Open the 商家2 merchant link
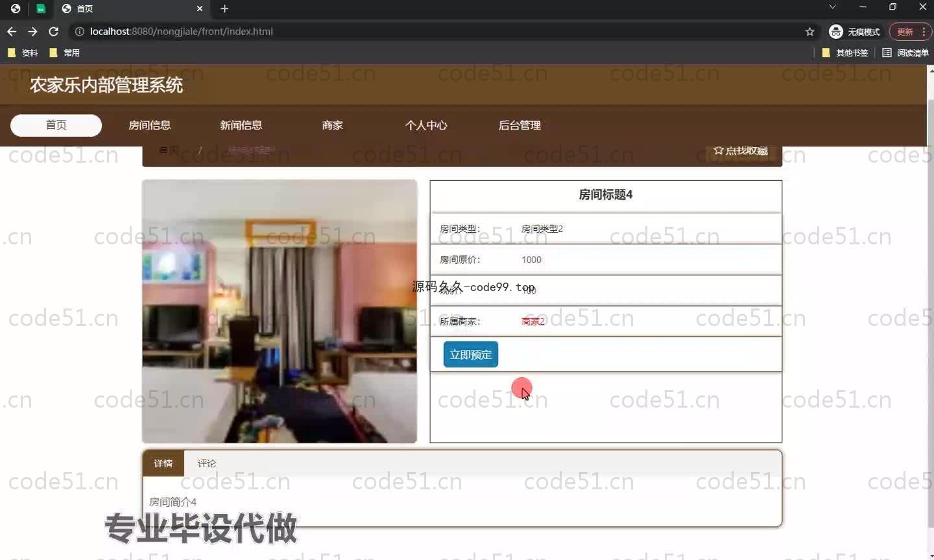 (x=533, y=321)
